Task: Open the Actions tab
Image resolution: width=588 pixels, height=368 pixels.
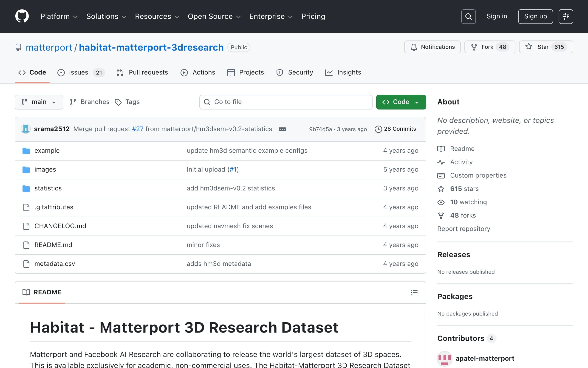Action: 198,72
